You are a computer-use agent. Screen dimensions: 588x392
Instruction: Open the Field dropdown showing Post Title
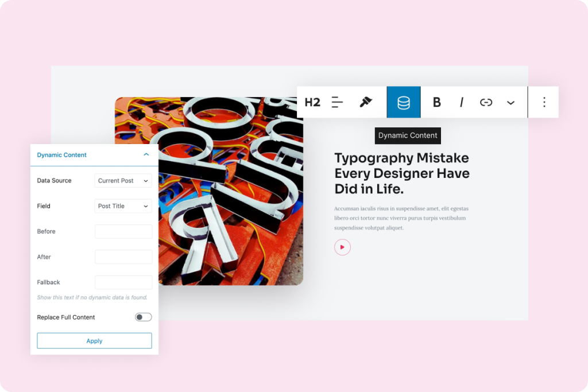[x=123, y=205]
